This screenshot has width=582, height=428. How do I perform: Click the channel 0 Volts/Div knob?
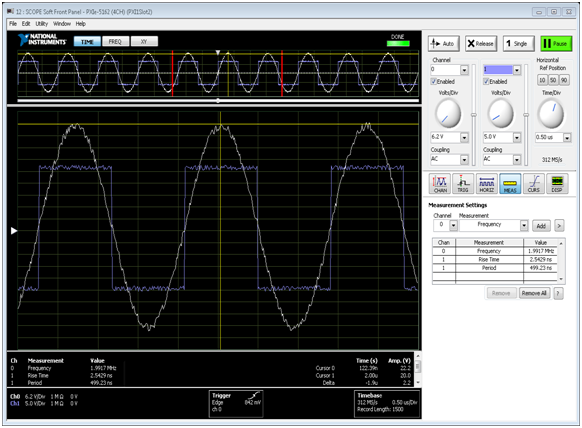coord(448,114)
